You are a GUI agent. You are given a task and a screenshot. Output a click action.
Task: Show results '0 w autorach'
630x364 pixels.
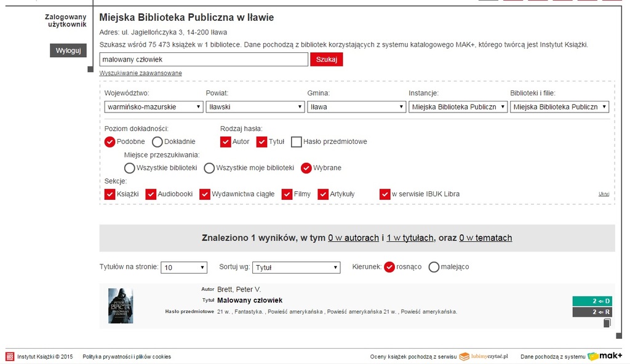[354, 238]
